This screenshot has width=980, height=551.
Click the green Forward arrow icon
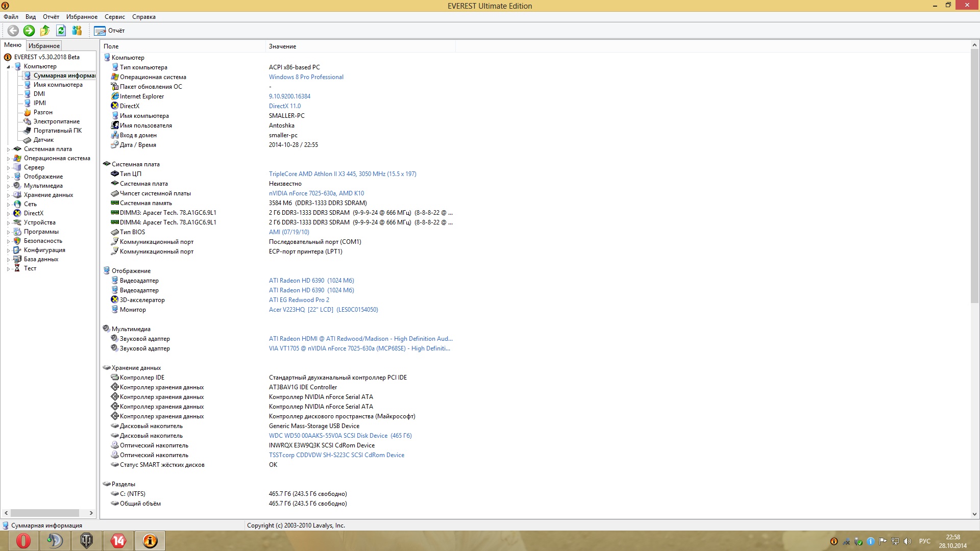tap(29, 31)
